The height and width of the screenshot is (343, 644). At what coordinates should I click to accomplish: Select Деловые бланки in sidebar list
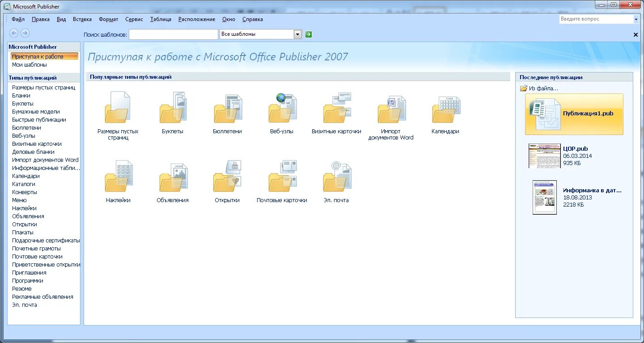(x=33, y=152)
